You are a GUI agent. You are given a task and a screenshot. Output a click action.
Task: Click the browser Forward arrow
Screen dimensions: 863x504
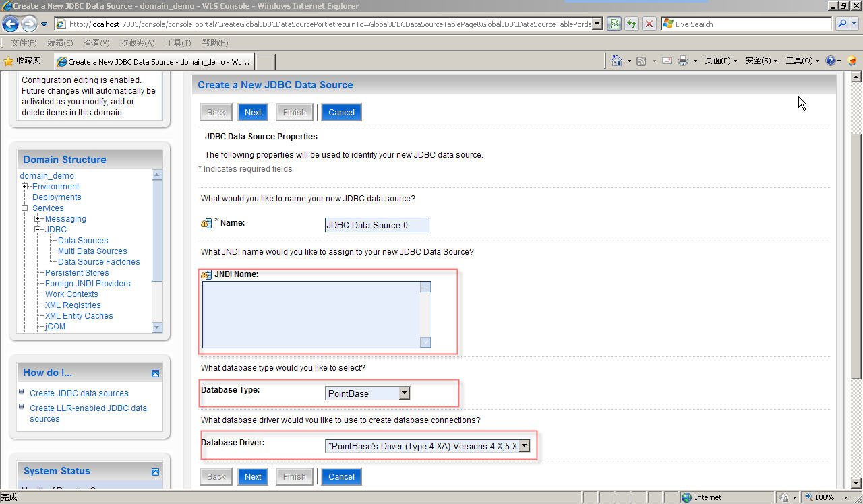(x=29, y=24)
